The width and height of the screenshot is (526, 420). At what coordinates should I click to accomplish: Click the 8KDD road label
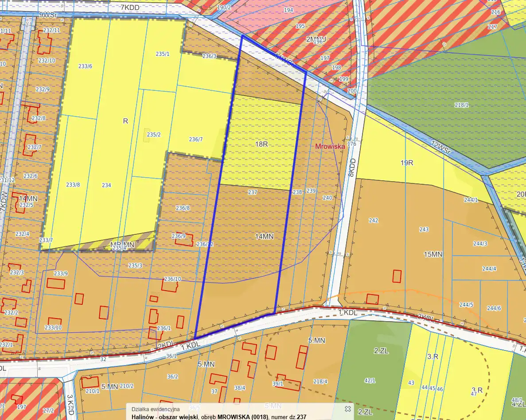tap(351, 168)
